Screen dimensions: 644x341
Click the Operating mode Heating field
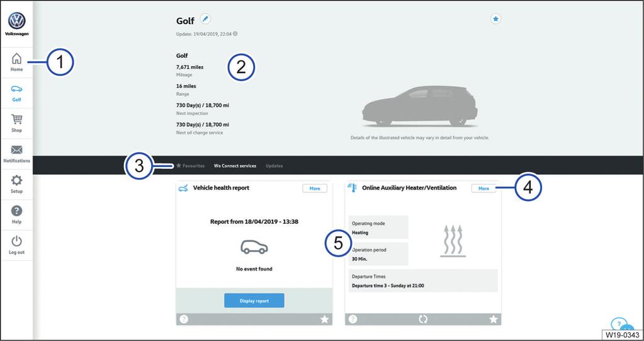click(378, 228)
